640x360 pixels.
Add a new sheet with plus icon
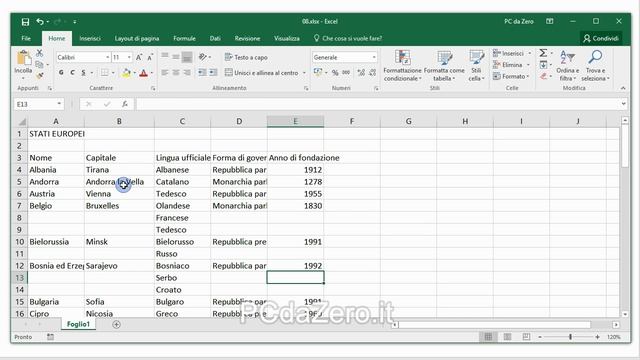point(116,324)
